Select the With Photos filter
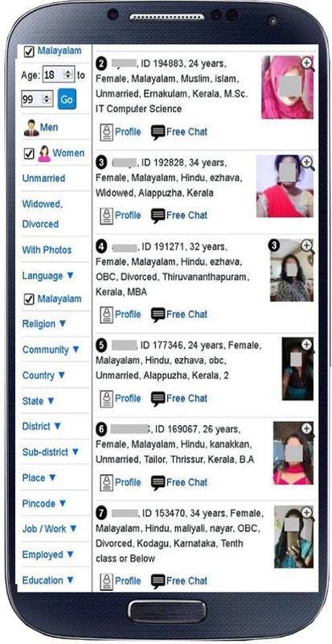Viewport: 332px width, 644px height. [47, 250]
